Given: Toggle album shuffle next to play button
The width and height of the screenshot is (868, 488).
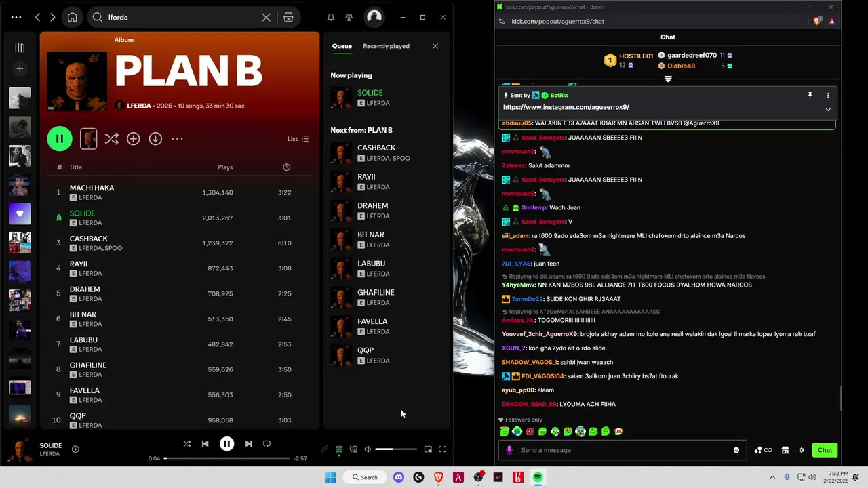Looking at the screenshot, I should (112, 139).
